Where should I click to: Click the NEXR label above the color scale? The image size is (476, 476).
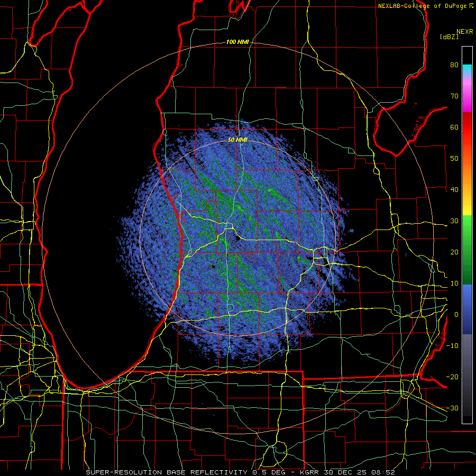(x=465, y=32)
